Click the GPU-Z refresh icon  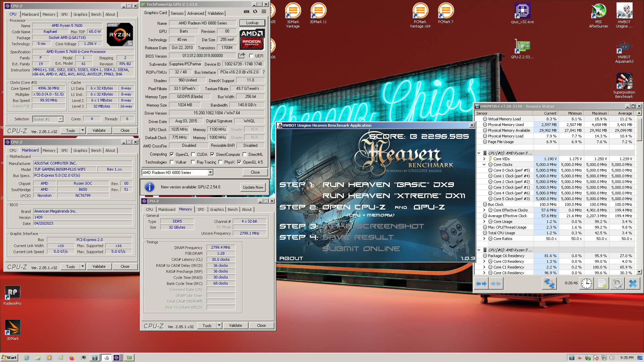[x=255, y=11]
